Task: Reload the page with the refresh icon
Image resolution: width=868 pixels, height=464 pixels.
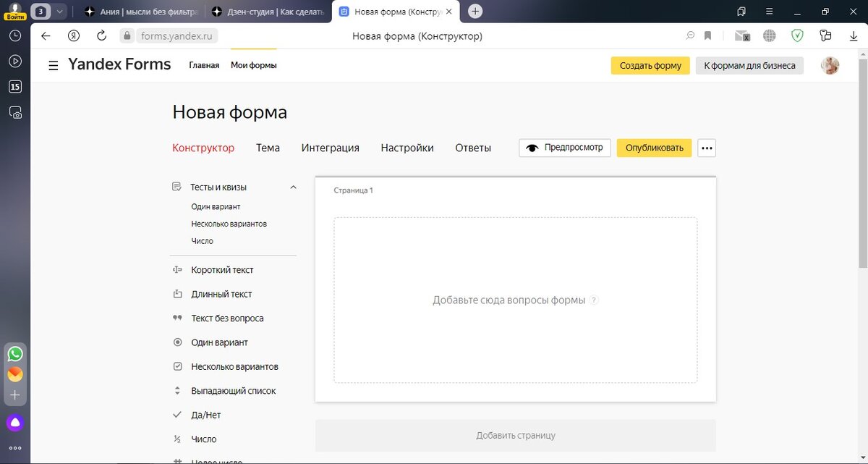Action: coord(102,36)
